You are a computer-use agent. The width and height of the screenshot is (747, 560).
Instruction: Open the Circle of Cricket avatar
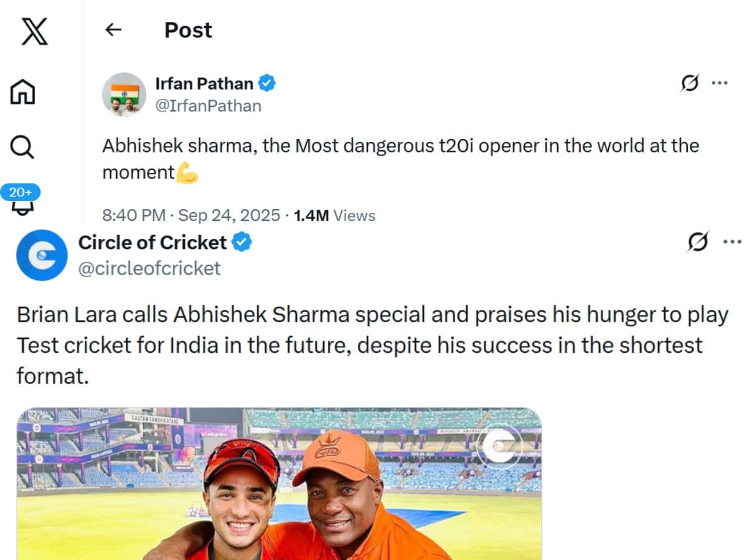pyautogui.click(x=42, y=255)
